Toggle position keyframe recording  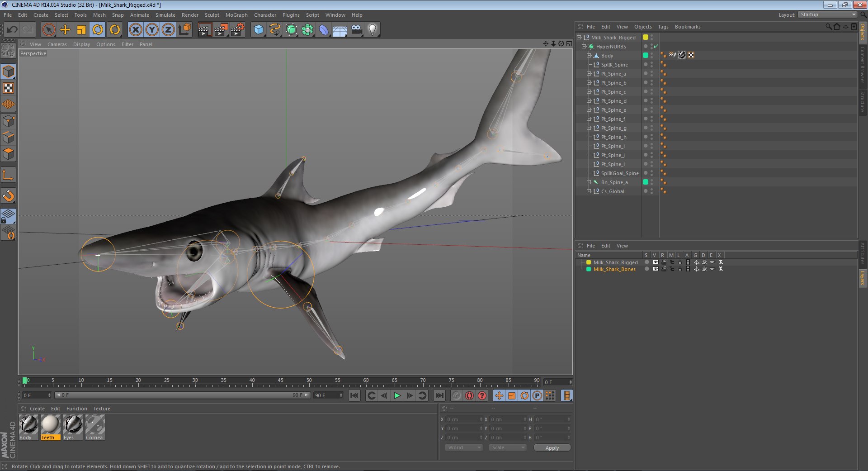point(499,396)
